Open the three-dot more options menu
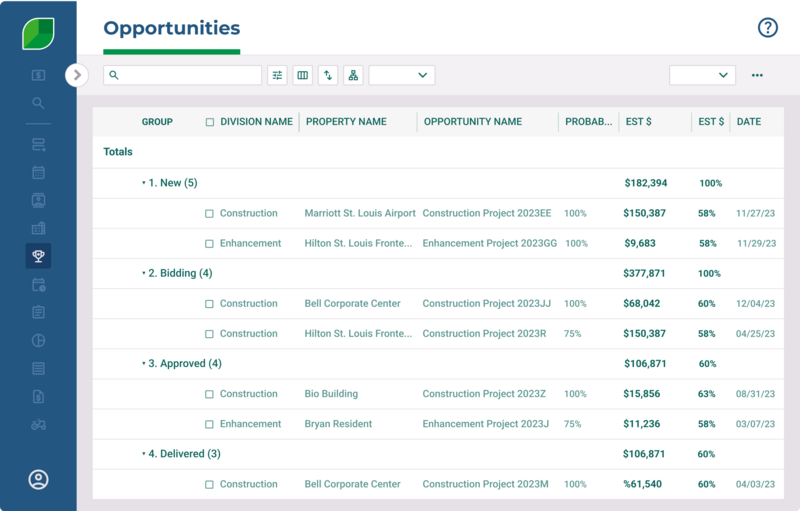The image size is (800, 511). [757, 75]
